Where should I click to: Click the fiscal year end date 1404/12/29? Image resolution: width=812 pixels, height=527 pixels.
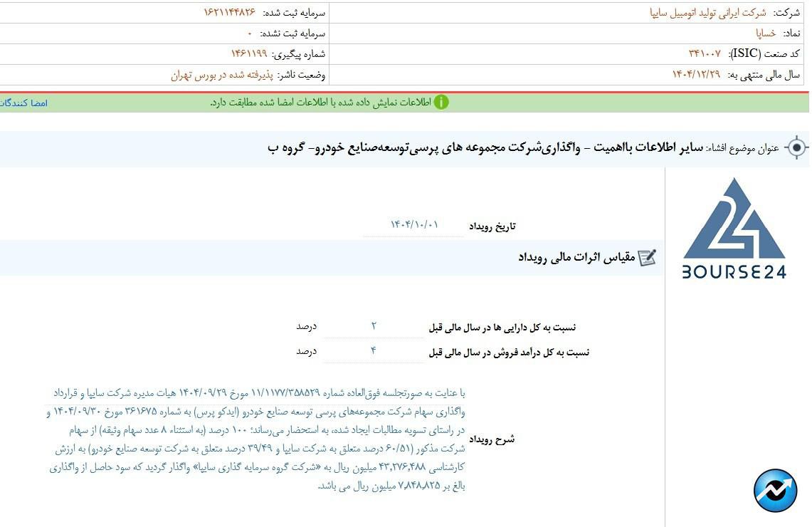point(696,75)
